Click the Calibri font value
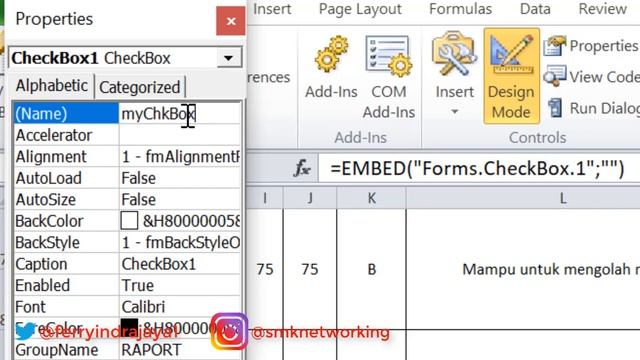Viewport: 640px width, 360px height. [x=180, y=307]
